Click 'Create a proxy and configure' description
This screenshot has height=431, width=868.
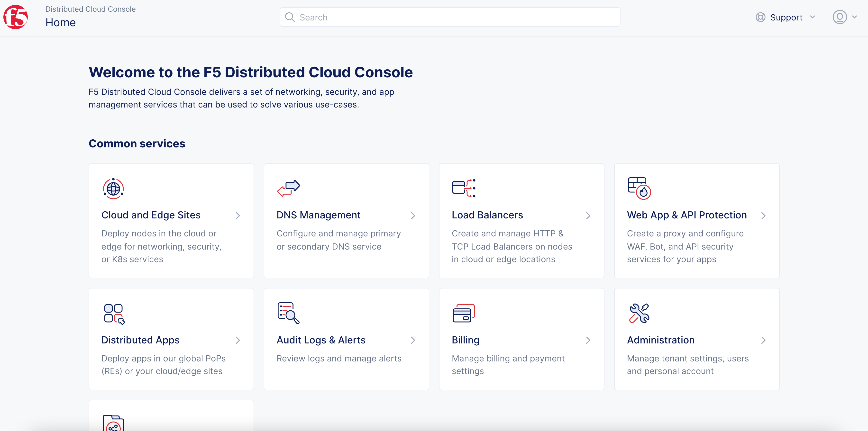[x=685, y=246]
